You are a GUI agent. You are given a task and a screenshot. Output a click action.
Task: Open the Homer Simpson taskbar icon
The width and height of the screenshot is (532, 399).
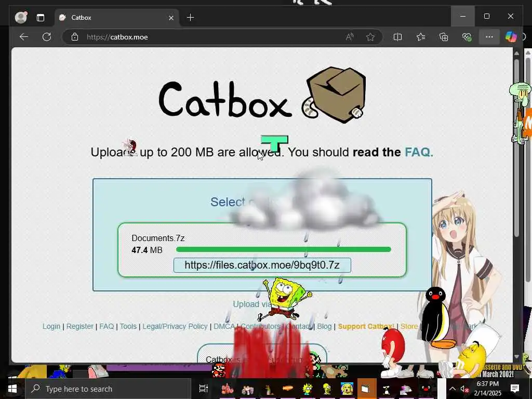click(x=327, y=389)
